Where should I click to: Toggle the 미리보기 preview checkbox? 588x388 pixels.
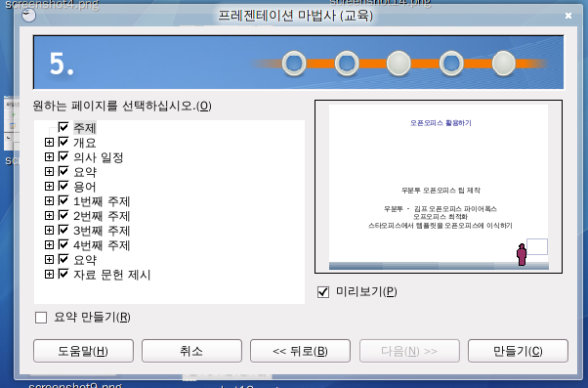(323, 292)
